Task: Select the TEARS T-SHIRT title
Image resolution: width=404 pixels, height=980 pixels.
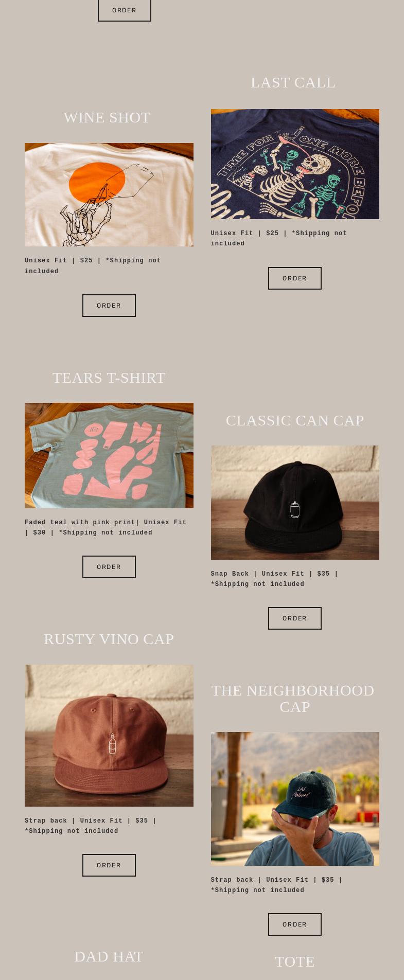Action: [x=109, y=378]
